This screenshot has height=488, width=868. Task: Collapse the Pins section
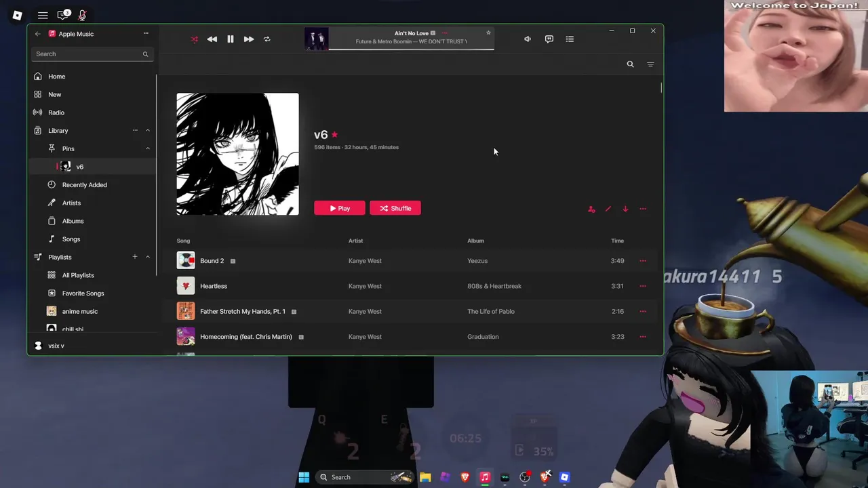tap(148, 148)
